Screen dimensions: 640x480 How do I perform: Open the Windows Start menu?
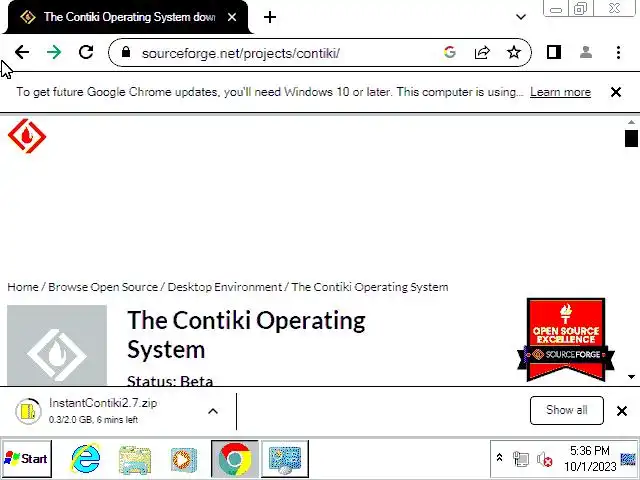tap(27, 459)
